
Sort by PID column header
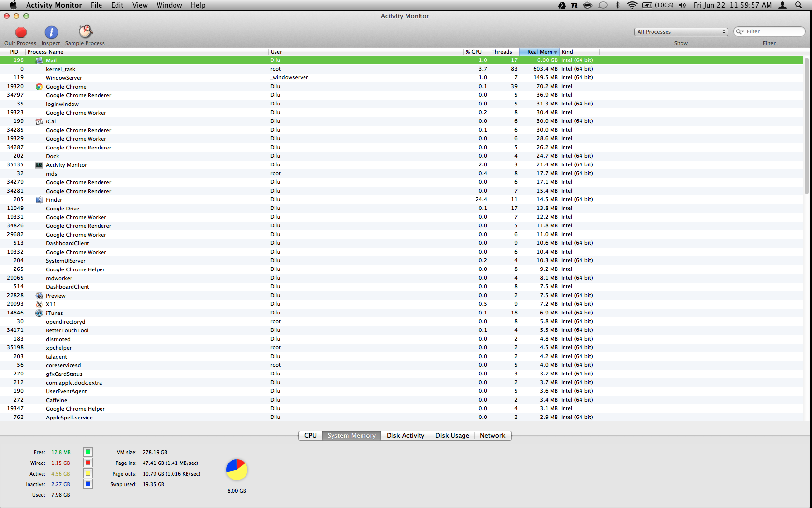coord(14,52)
